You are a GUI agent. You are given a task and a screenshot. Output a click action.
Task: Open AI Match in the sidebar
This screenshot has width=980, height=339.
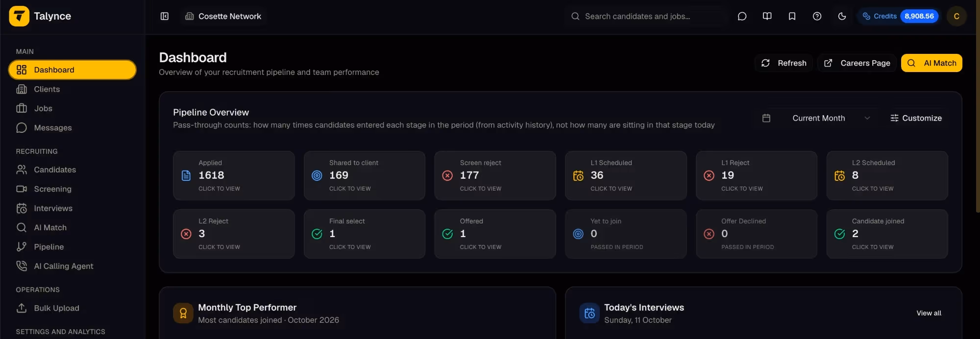point(72,227)
